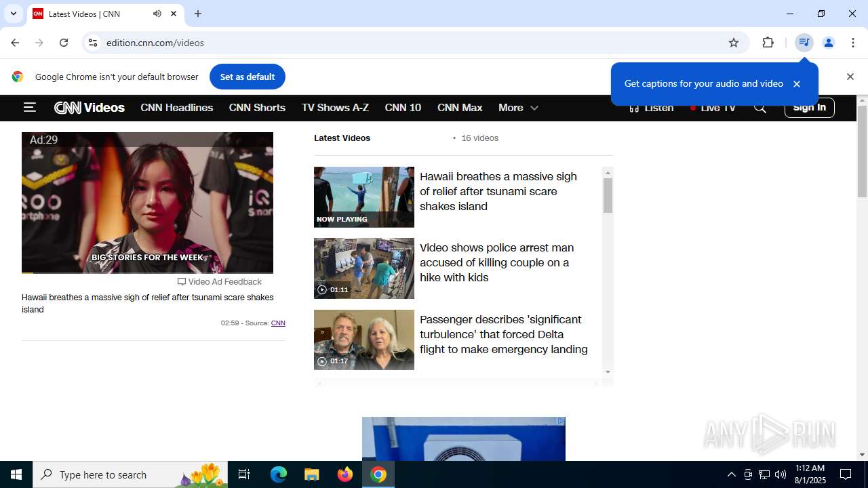This screenshot has width=868, height=488.
Task: Open Video shows police arrest man headline
Action: pos(497,262)
